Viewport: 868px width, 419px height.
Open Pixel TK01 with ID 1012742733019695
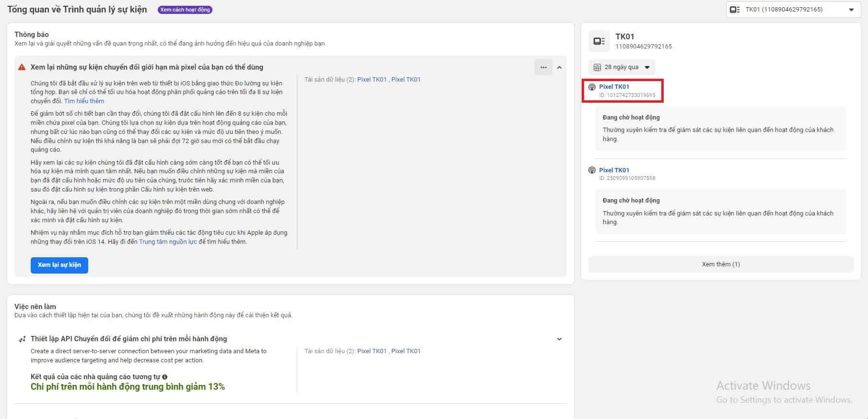coord(614,87)
